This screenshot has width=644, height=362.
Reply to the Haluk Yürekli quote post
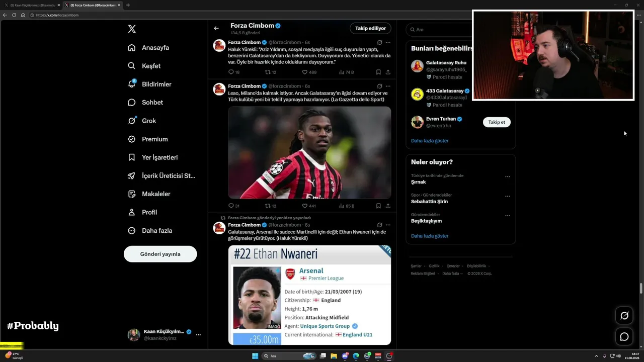(234, 72)
